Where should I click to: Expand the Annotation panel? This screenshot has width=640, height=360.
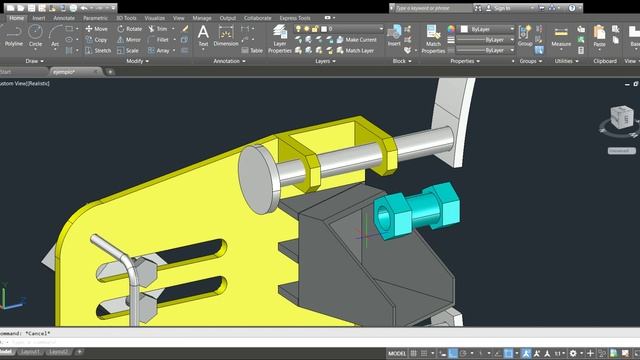click(229, 61)
